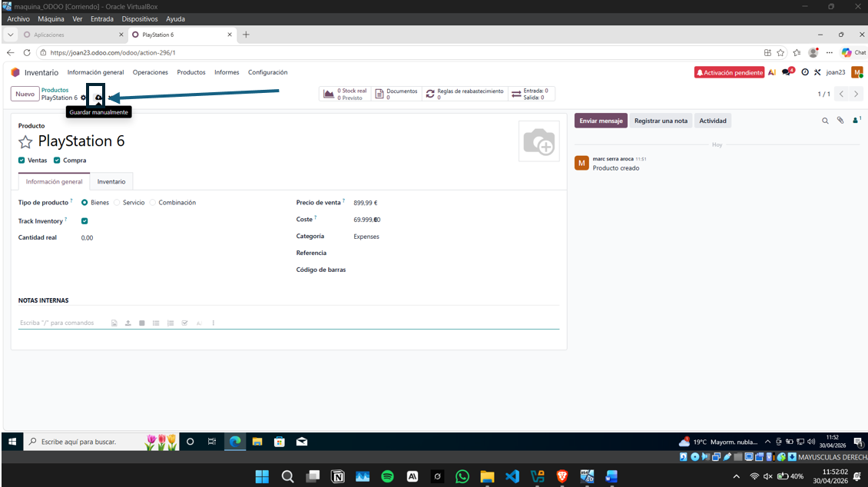Image resolution: width=868 pixels, height=487 pixels.
Task: Insert a checklist in internal notes
Action: point(185,323)
